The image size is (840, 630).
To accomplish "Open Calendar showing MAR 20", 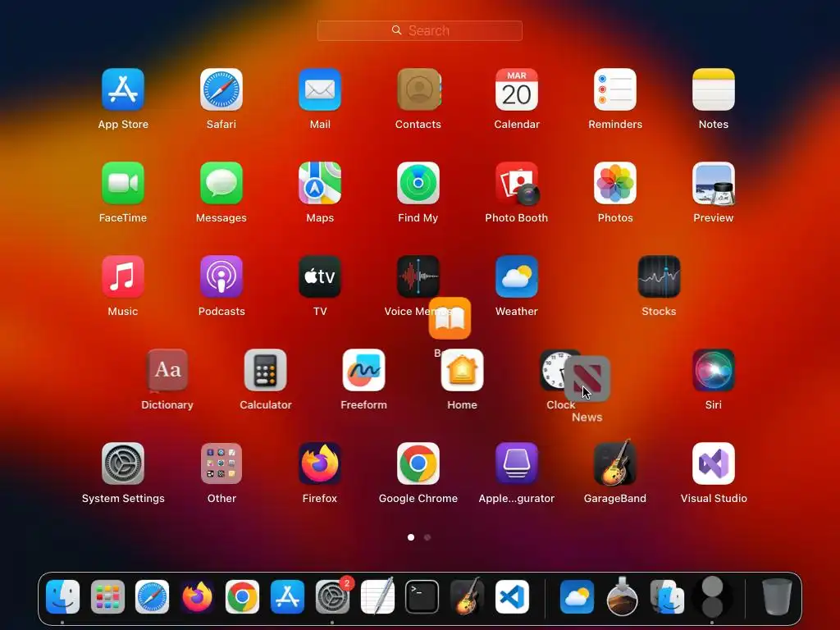I will pos(517,89).
